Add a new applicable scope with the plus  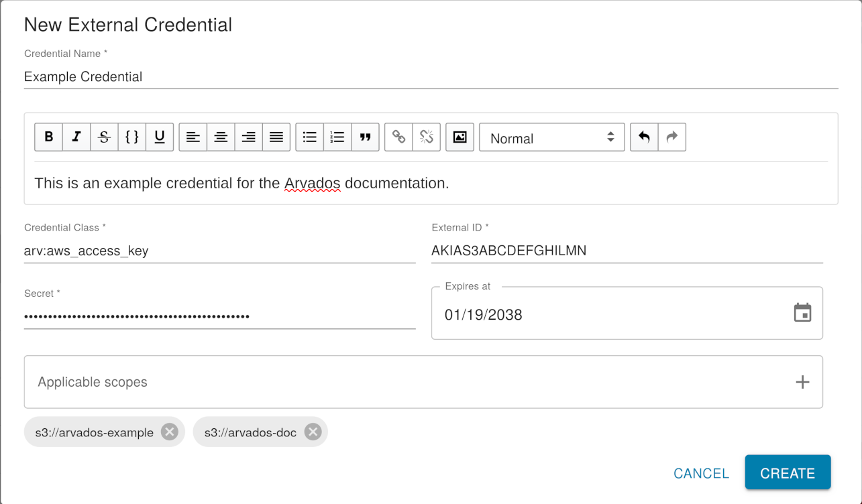802,381
